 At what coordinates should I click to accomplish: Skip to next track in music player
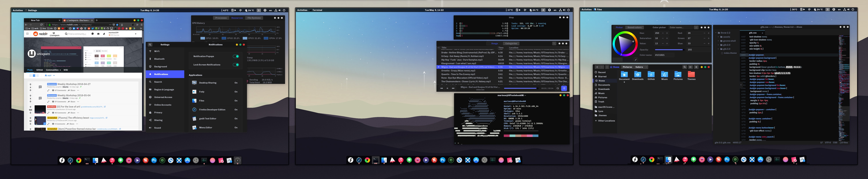pos(453,88)
